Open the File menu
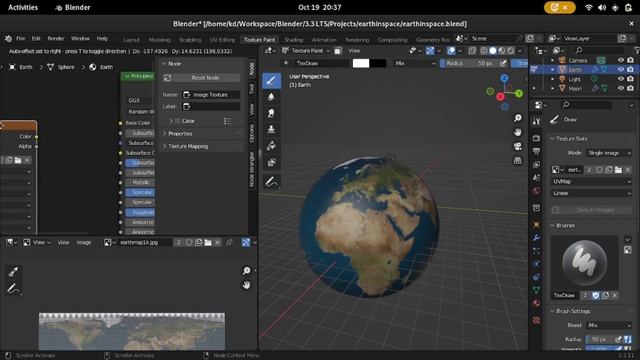Viewport: 640px width, 360px height. pos(20,38)
